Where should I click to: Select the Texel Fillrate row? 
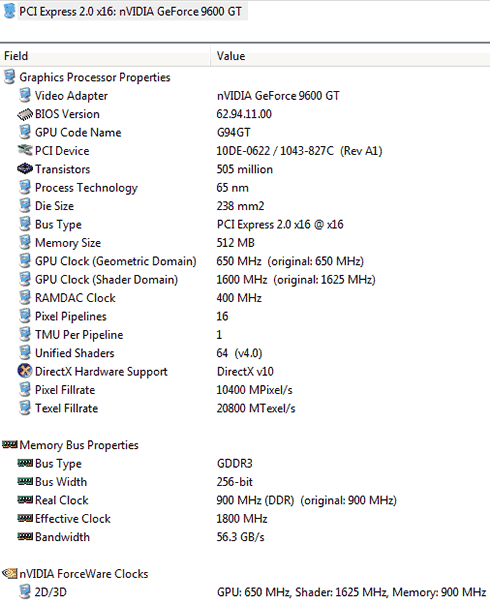(x=245, y=408)
